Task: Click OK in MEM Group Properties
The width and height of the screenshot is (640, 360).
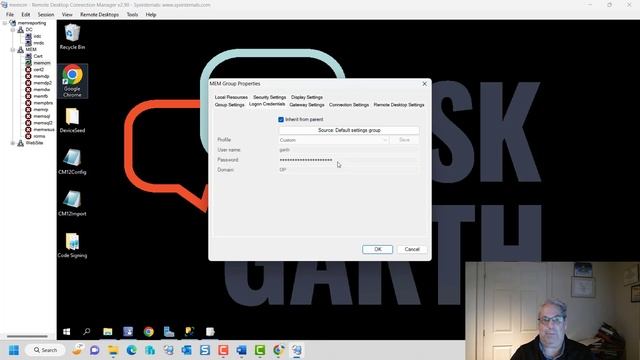Action: [x=378, y=249]
